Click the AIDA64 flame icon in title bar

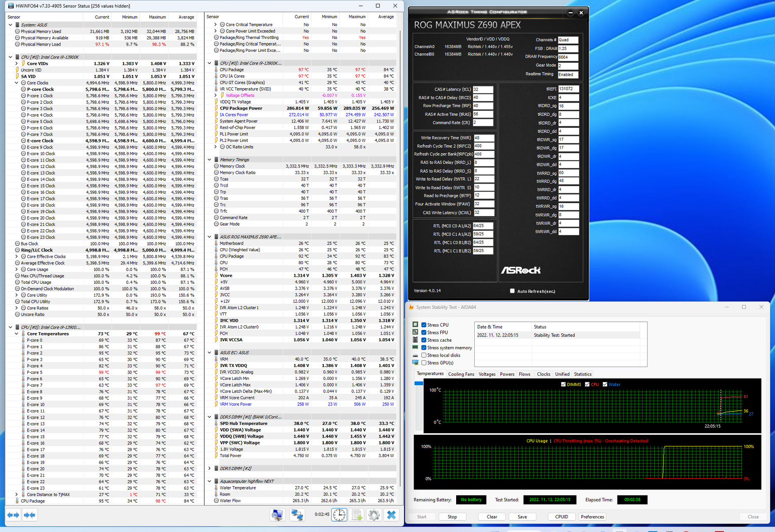coord(411,307)
